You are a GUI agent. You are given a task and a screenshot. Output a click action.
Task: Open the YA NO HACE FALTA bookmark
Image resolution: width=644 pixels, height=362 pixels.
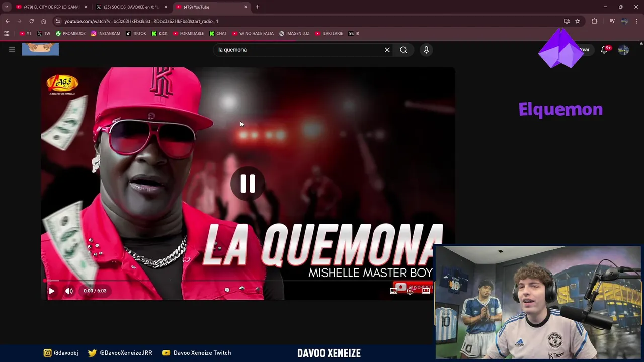click(x=253, y=34)
